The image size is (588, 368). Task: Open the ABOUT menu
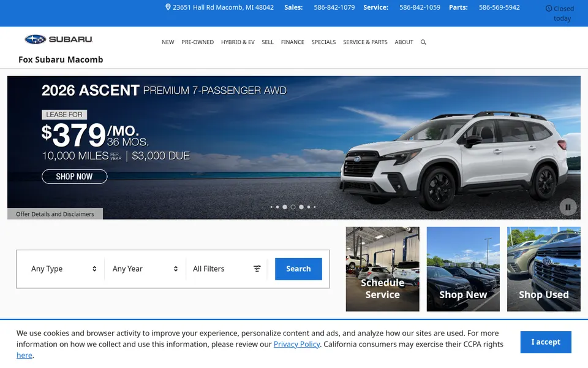pos(404,42)
